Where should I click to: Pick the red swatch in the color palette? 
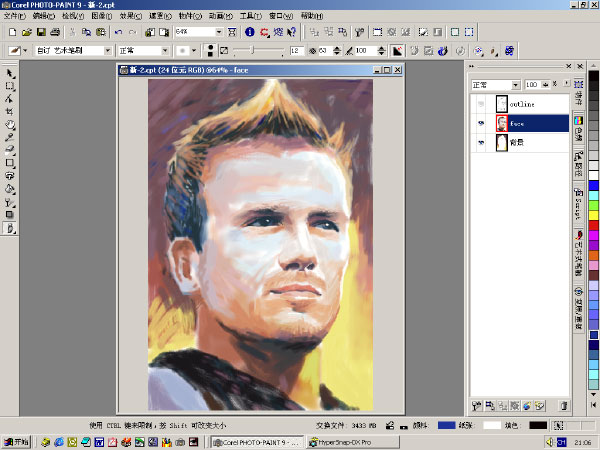pos(593,225)
